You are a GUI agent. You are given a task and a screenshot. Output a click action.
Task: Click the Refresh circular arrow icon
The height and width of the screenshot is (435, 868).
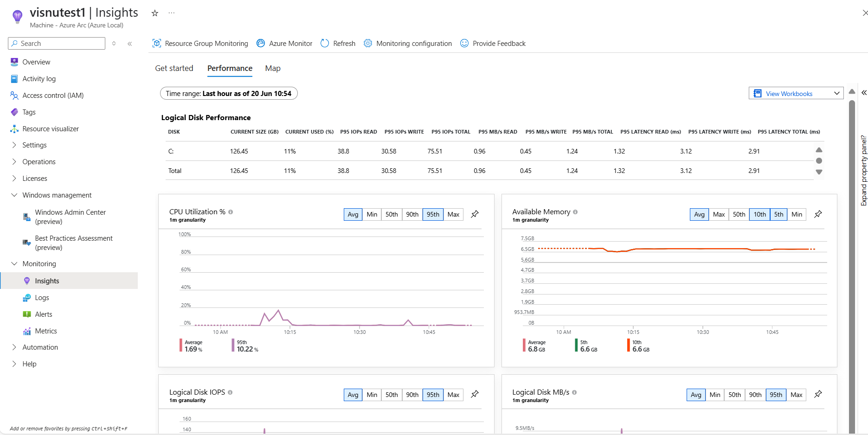(x=325, y=43)
